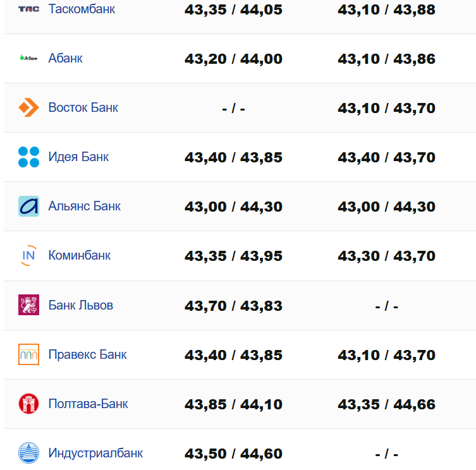
Task: Follow the Полтава-Банк link
Action: (88, 404)
